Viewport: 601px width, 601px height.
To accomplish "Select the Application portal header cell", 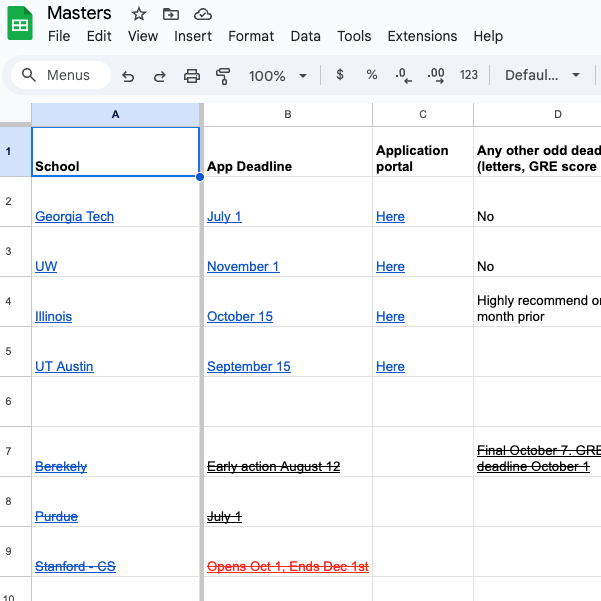I will [423, 152].
